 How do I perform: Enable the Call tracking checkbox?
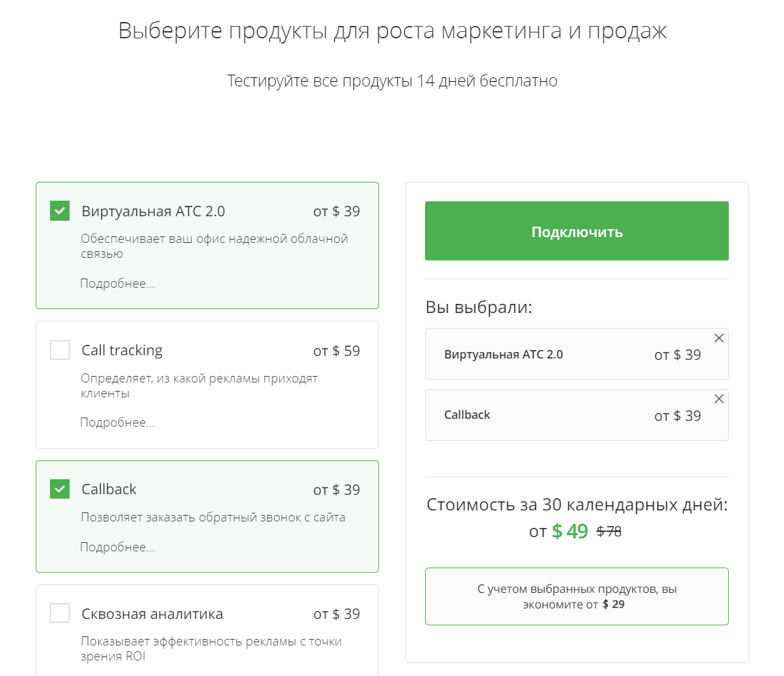click(x=60, y=350)
